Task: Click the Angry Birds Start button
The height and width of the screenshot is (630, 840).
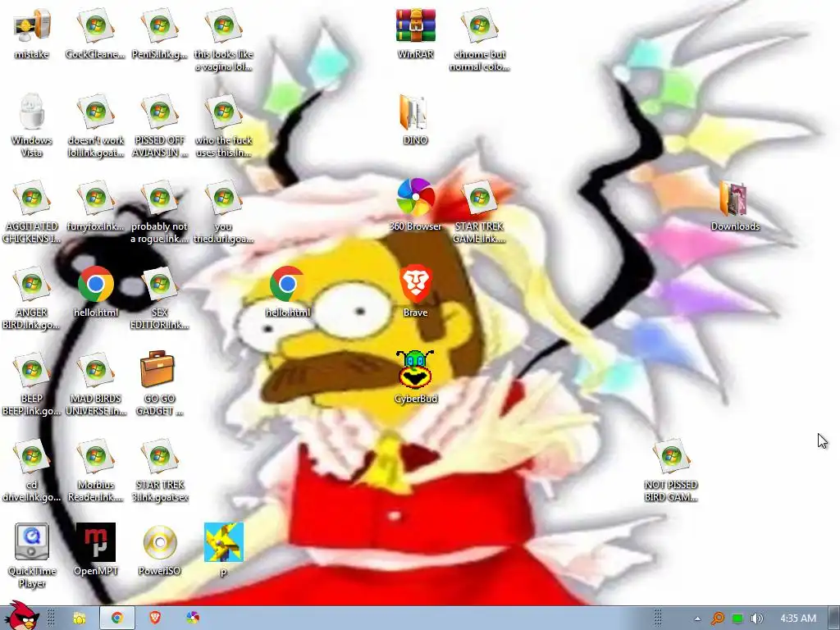Action: [x=21, y=615]
